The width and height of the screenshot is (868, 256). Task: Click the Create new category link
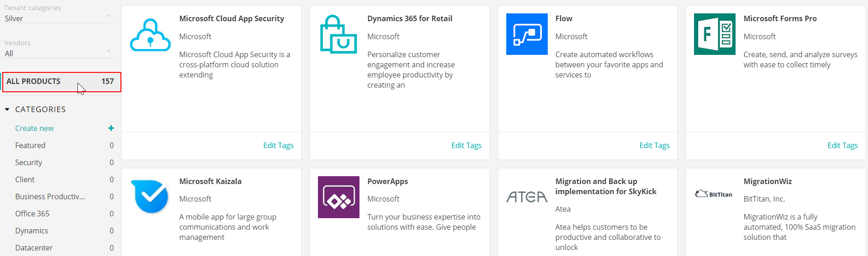pos(34,128)
